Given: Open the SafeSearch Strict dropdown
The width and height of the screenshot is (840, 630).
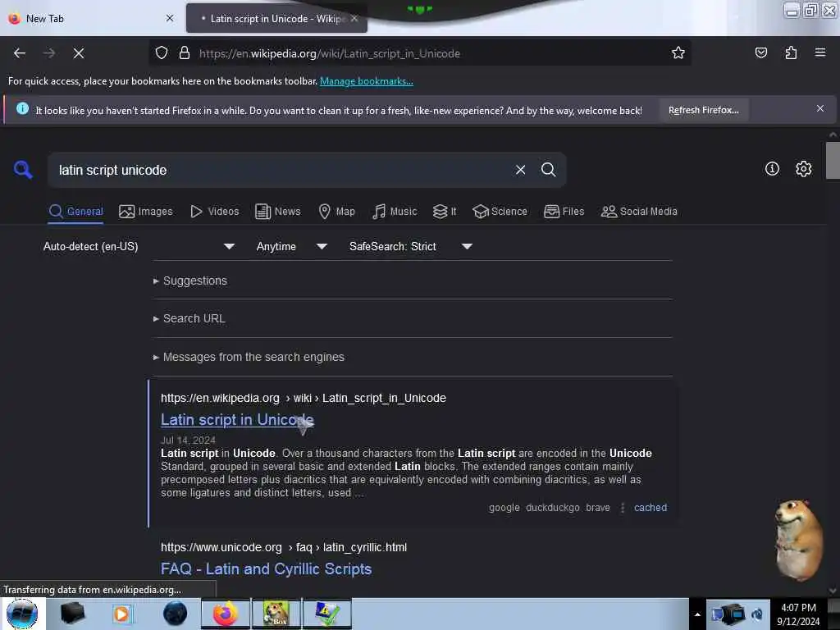Looking at the screenshot, I should pos(411,246).
